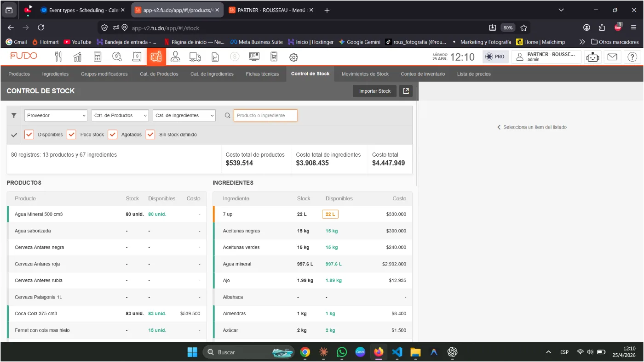Open the highlighted products and stock icon
This screenshot has width=644, height=362.
(156, 57)
